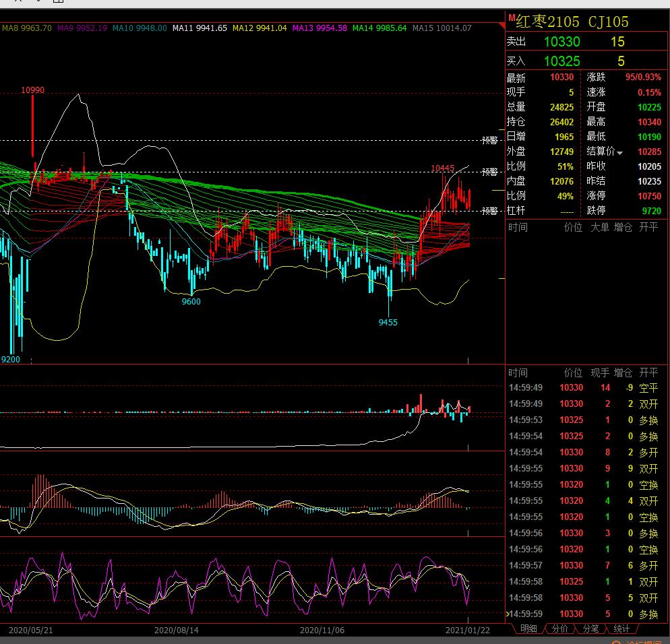
Task: Click the 内盘 value 12076
Action: pos(561,181)
